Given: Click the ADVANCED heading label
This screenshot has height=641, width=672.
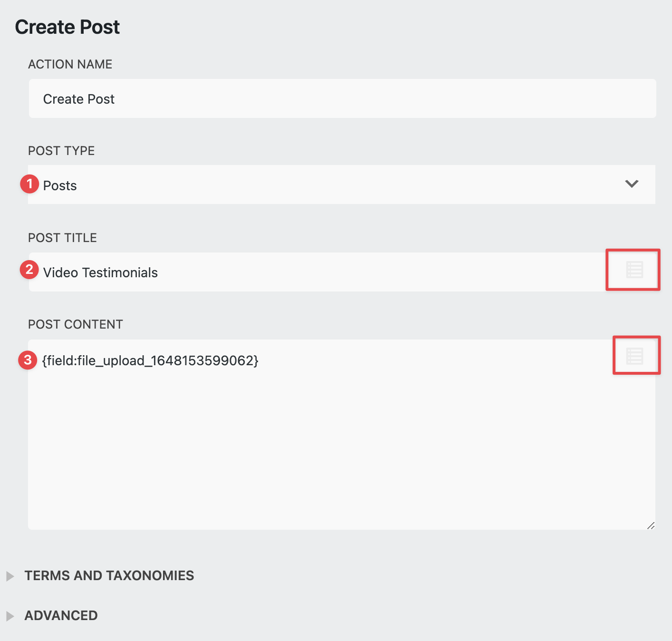Looking at the screenshot, I should 61,615.
